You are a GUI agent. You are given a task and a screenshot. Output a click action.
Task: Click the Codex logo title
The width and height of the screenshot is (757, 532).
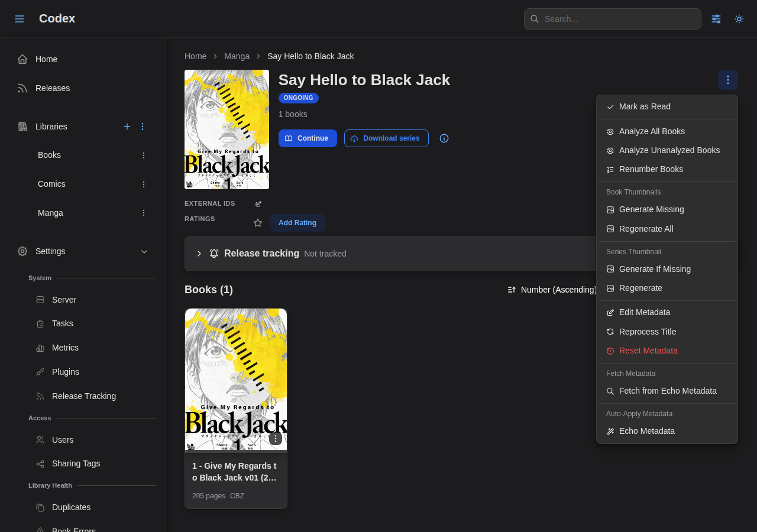[57, 18]
